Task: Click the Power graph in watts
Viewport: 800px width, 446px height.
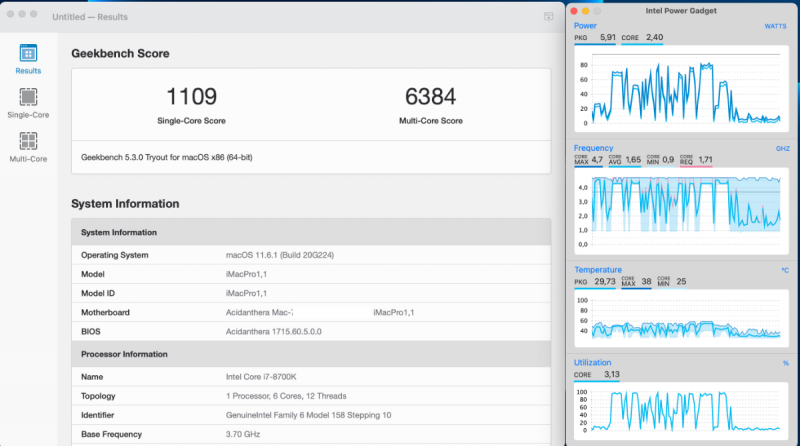Action: point(681,89)
